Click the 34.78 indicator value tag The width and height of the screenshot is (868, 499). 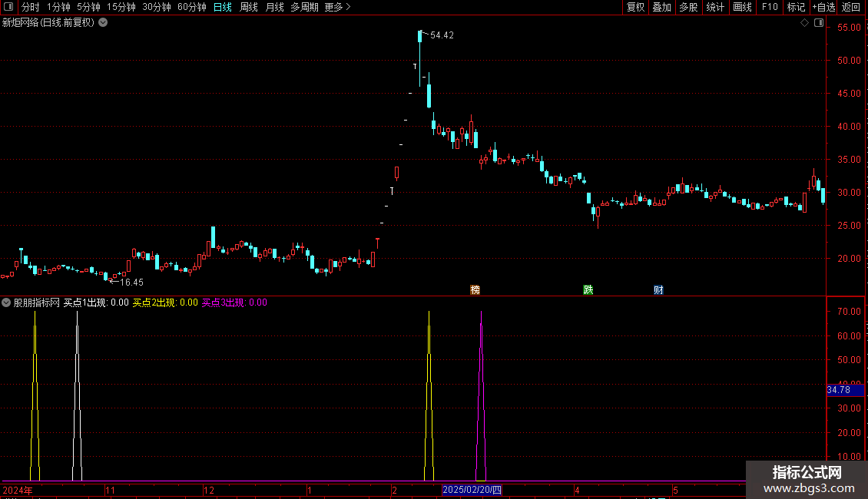coord(845,390)
